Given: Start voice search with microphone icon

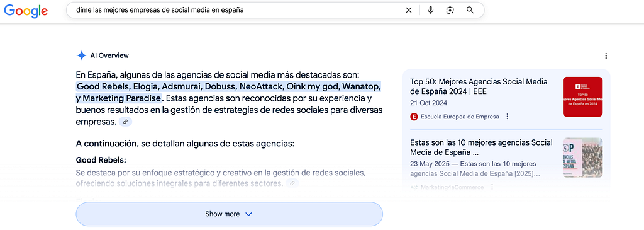Looking at the screenshot, I should click(x=430, y=10).
